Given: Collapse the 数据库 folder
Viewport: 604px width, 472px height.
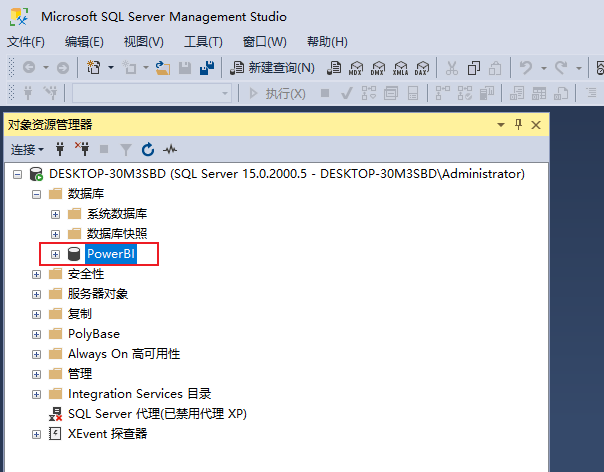Looking at the screenshot, I should 37,194.
